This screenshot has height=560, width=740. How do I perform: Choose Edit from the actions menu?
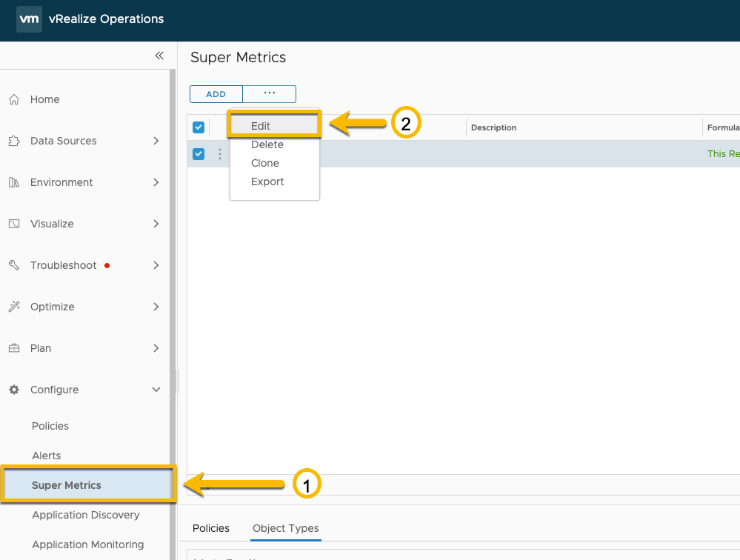coord(261,126)
